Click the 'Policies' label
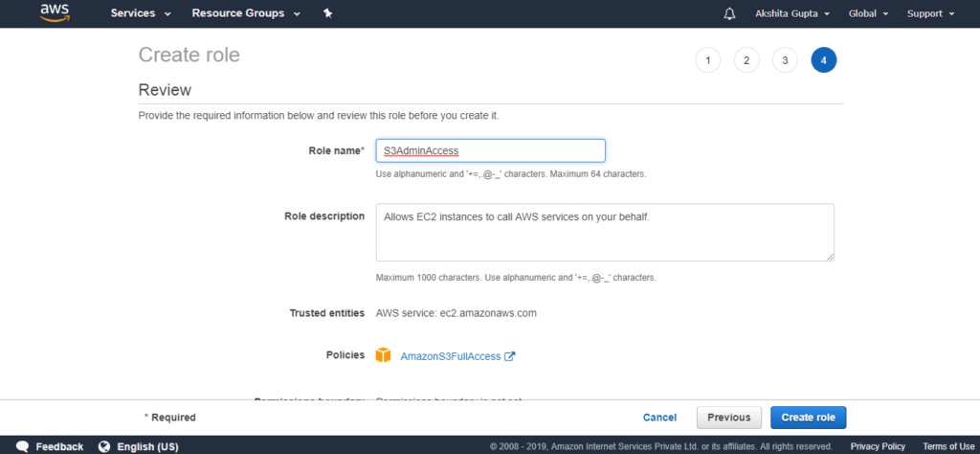980x454 pixels. pyautogui.click(x=345, y=355)
